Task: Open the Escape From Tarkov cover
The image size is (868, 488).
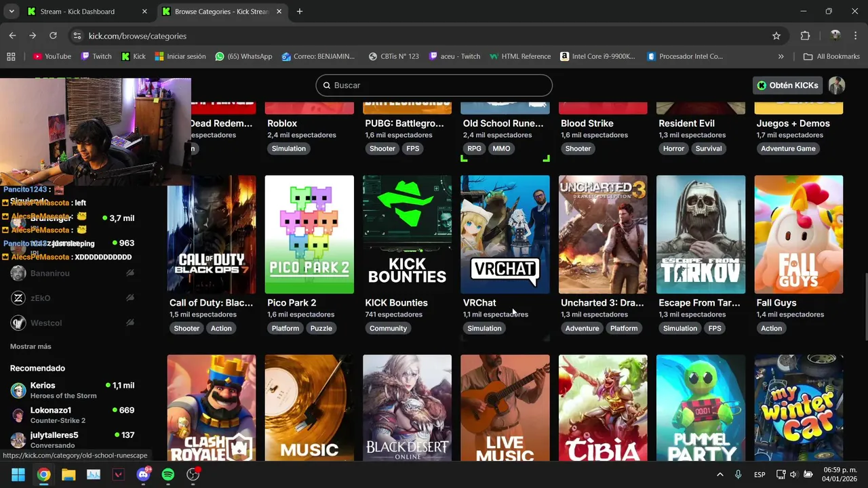Action: [701, 235]
